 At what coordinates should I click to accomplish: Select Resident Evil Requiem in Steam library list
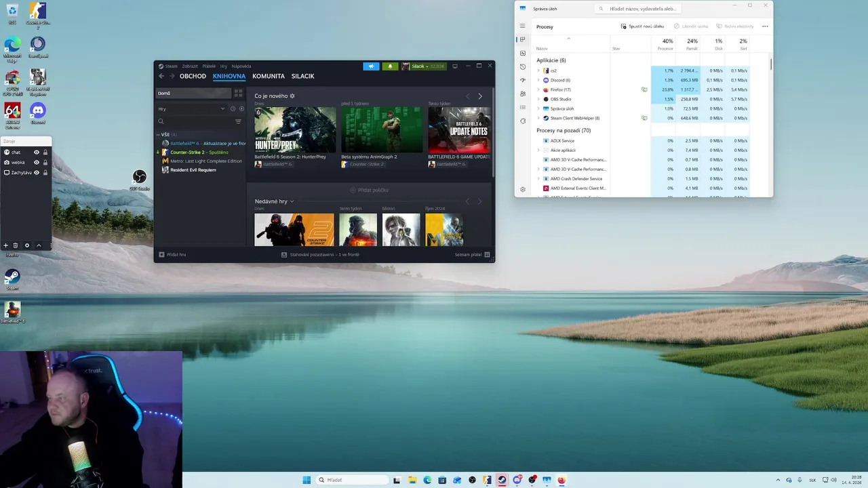[193, 170]
